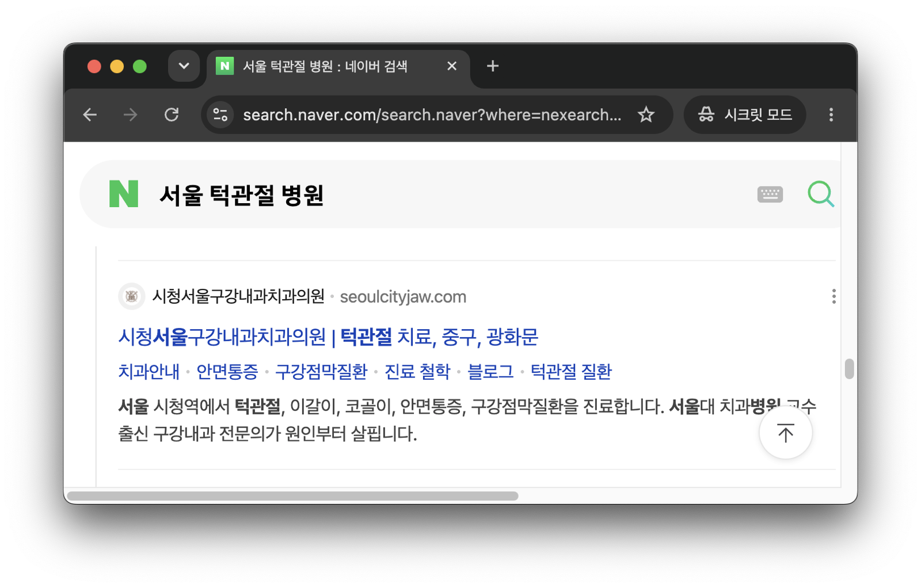Open Chrome three-dot menu

[x=831, y=114]
